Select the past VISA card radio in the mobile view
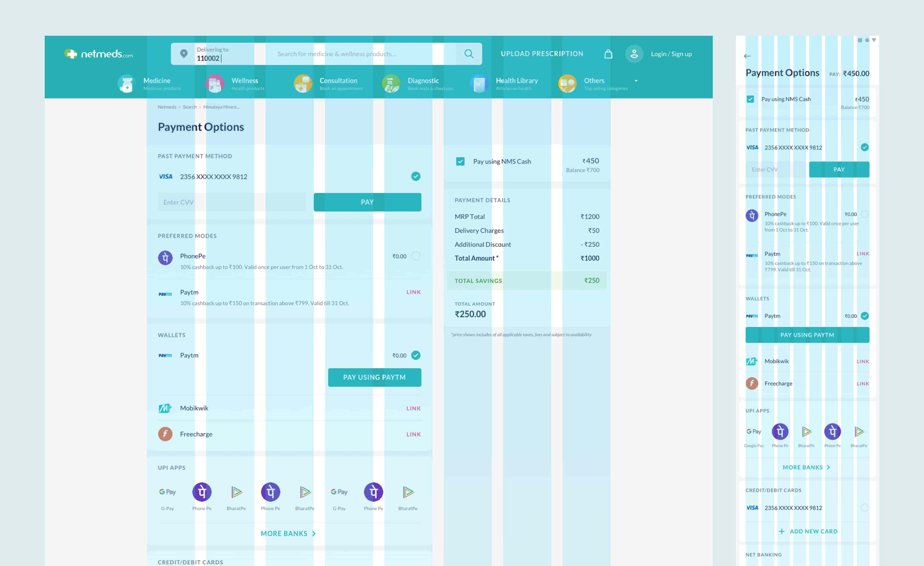This screenshot has height=566, width=924. coord(864,147)
